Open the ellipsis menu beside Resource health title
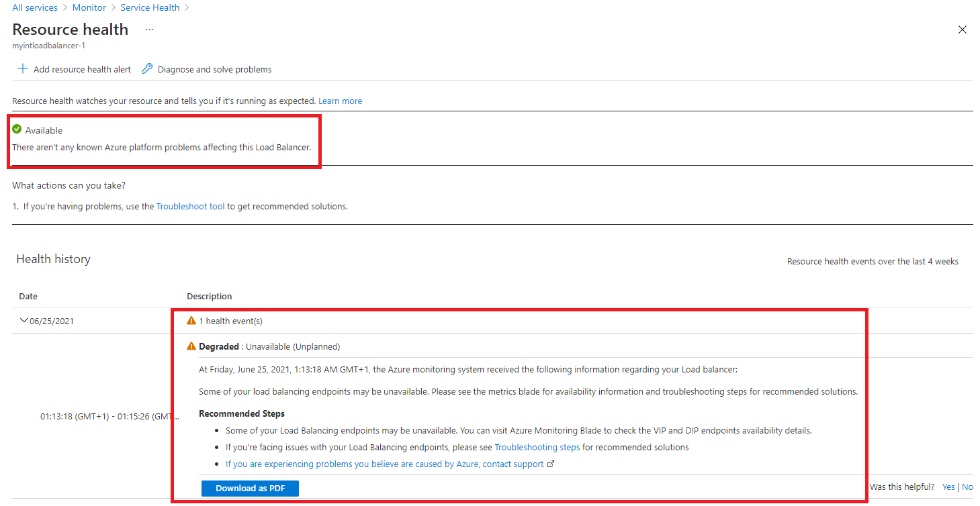The image size is (980, 506). click(149, 30)
